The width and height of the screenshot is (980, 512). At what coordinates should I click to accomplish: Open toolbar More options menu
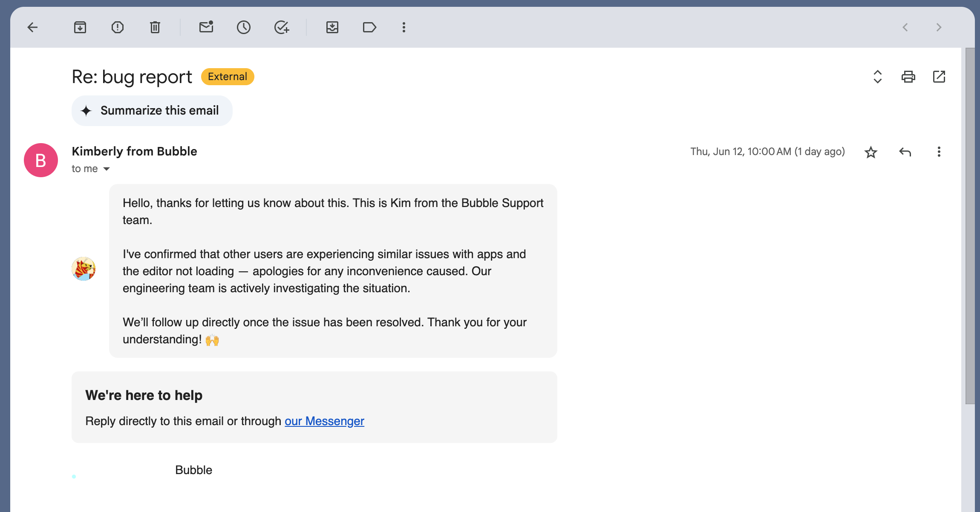404,27
